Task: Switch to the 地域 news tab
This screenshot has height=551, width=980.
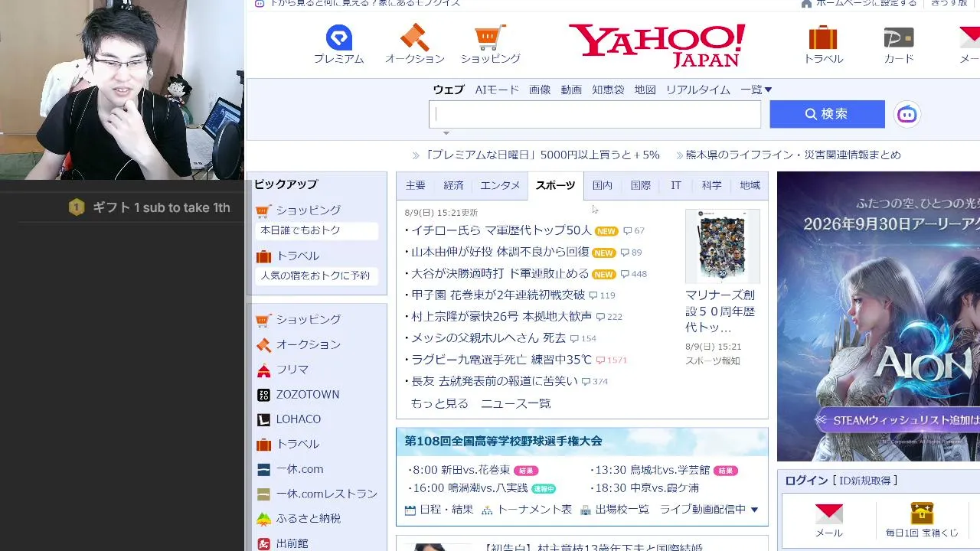Action: point(750,186)
